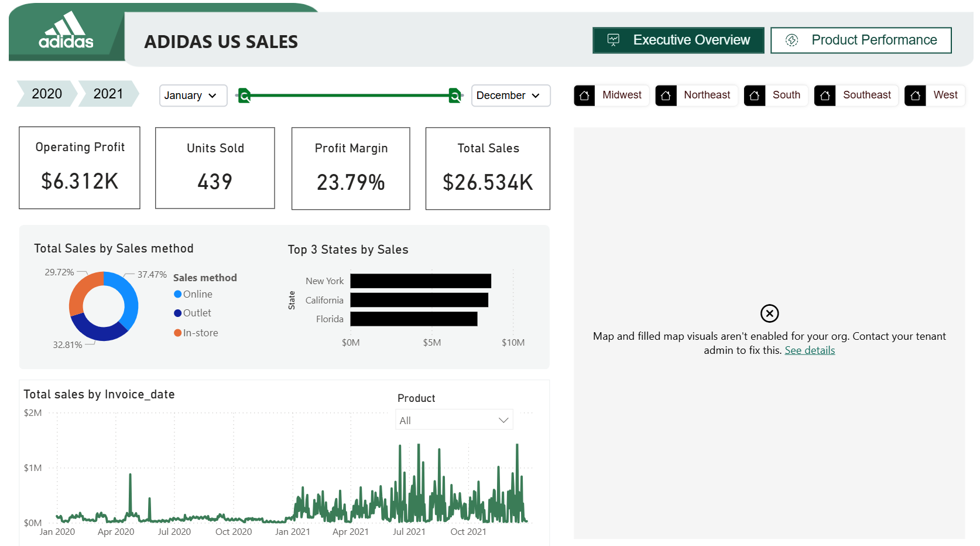
Task: Click the map error X icon
Action: point(769,313)
